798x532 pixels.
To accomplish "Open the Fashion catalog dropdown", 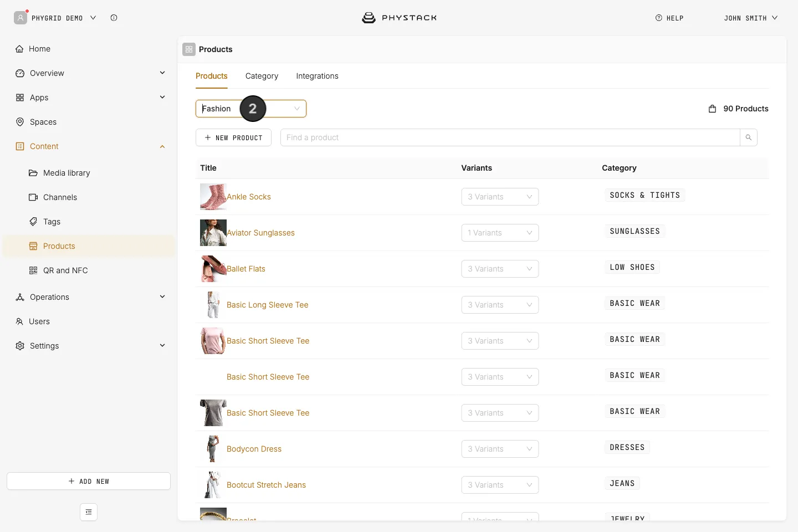I will click(x=251, y=109).
